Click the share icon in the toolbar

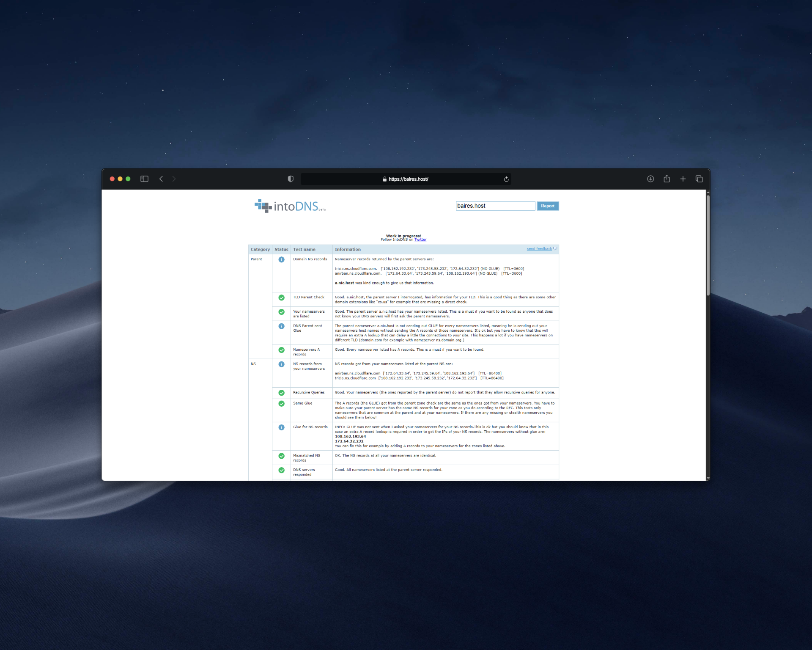click(667, 179)
